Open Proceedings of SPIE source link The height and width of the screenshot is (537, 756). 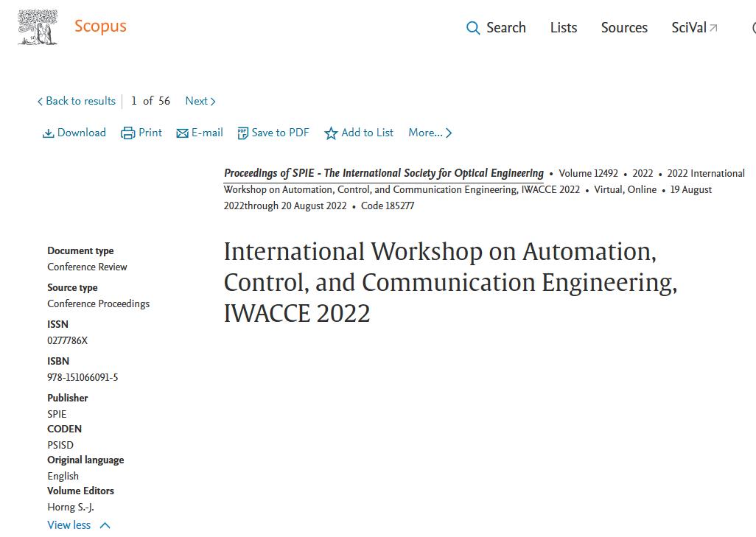click(383, 173)
